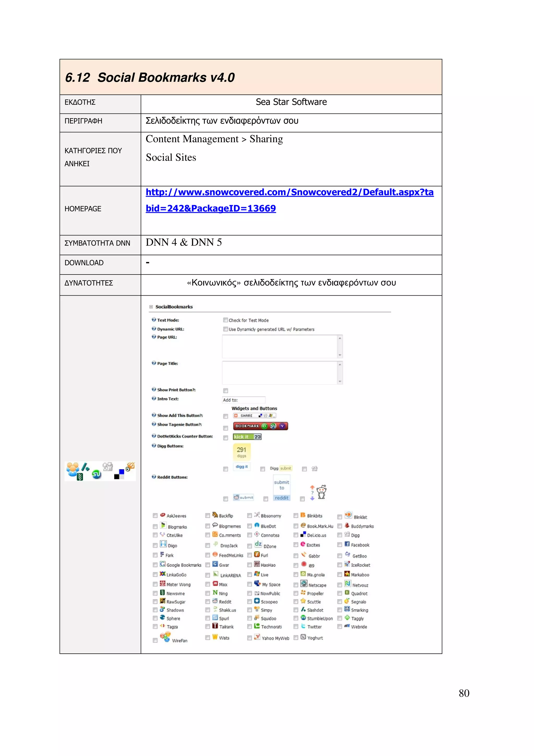Click the Google Bookmarks icon
534x756 pixels.
pyautogui.click(x=163, y=564)
